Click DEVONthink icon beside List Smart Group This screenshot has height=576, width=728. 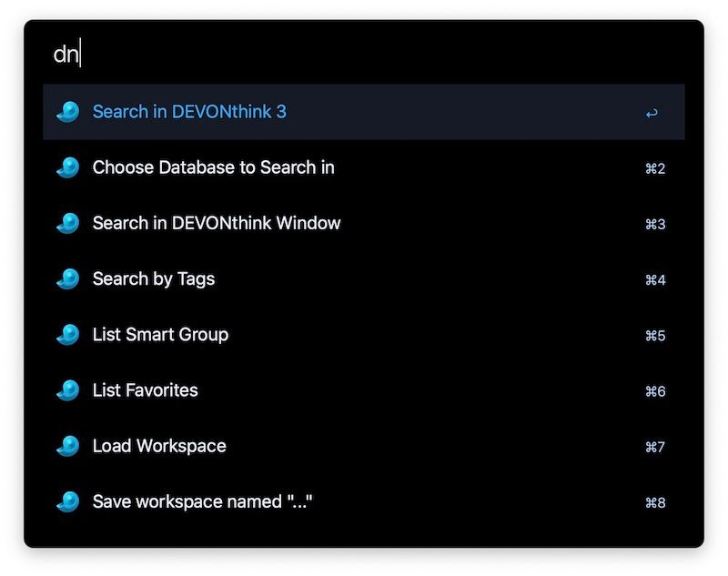tap(68, 335)
